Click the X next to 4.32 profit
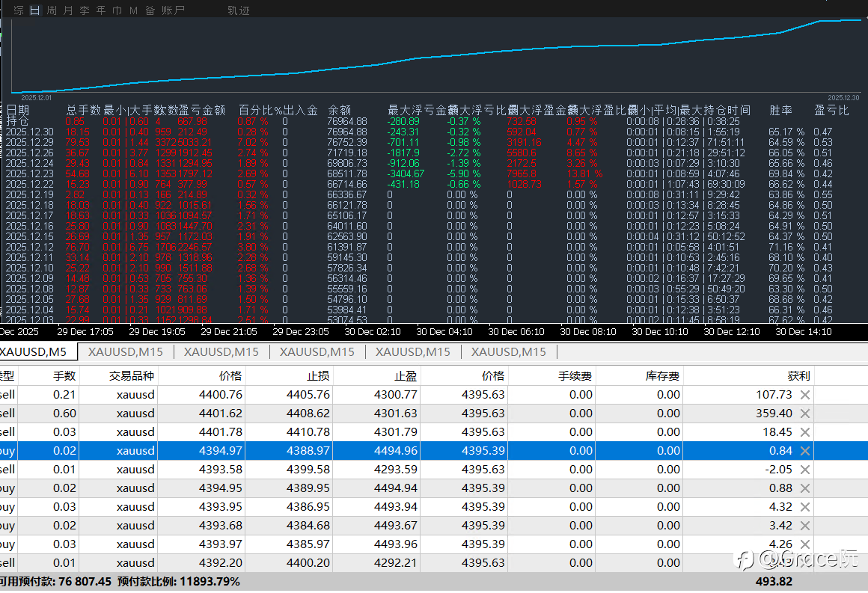This screenshot has height=593, width=868. 805,507
